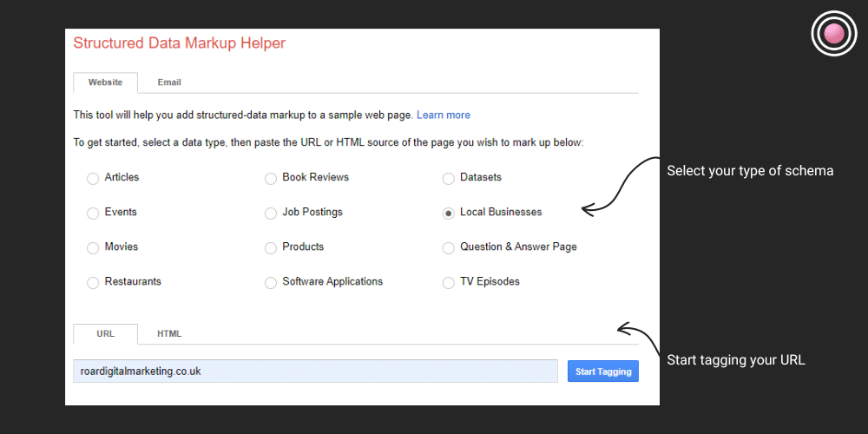Select the Products radio button

point(271,247)
